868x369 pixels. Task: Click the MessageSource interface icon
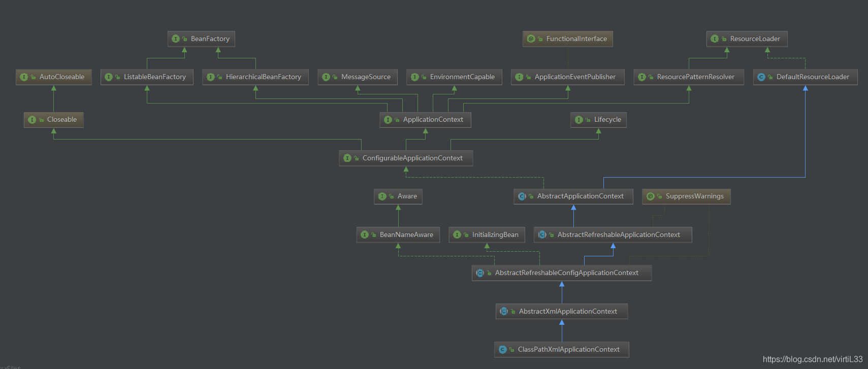point(326,77)
